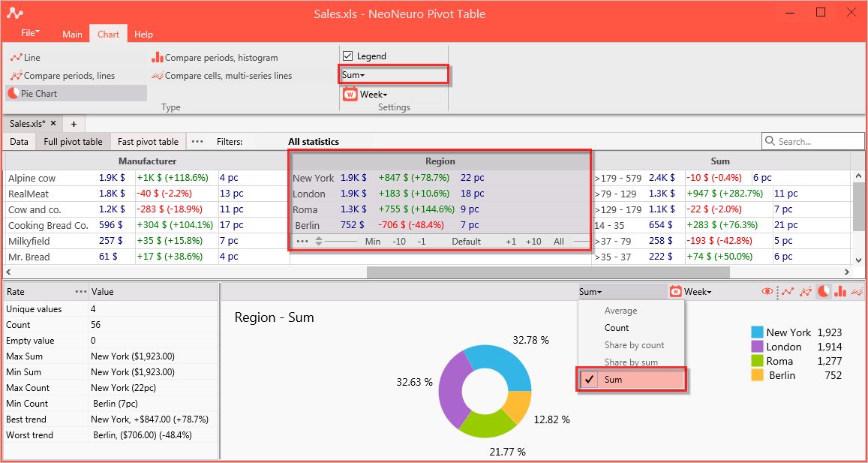This screenshot has width=868, height=463.
Task: Click Min in Region row controls
Action: pos(373,242)
